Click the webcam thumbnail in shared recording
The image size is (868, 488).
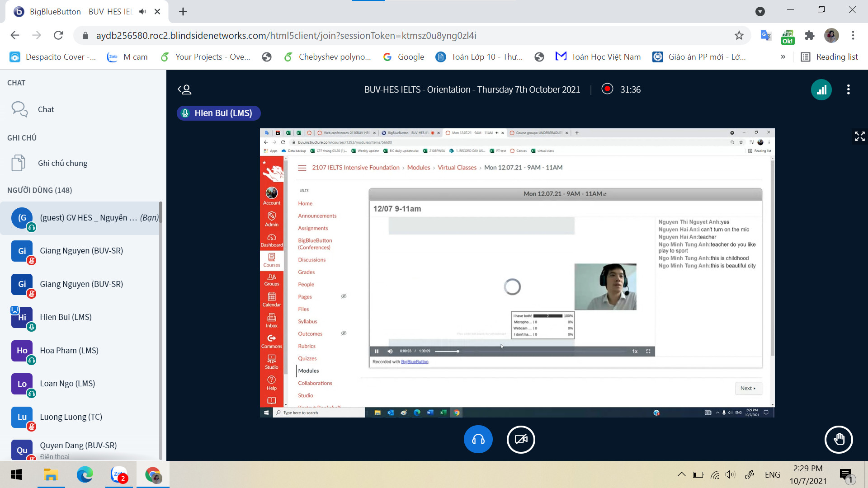605,287
